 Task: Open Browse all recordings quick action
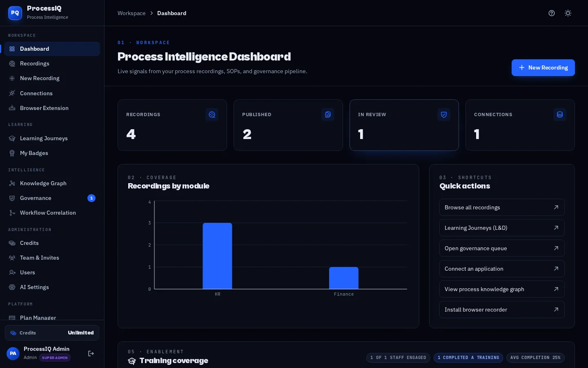tap(502, 207)
